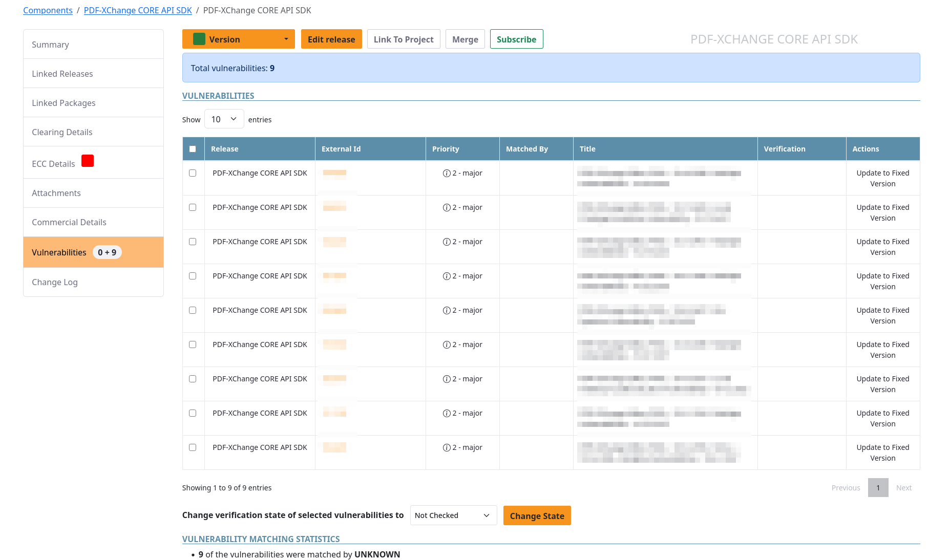Go to pagination page 1
The width and height of the screenshot is (949, 560).
click(x=878, y=488)
